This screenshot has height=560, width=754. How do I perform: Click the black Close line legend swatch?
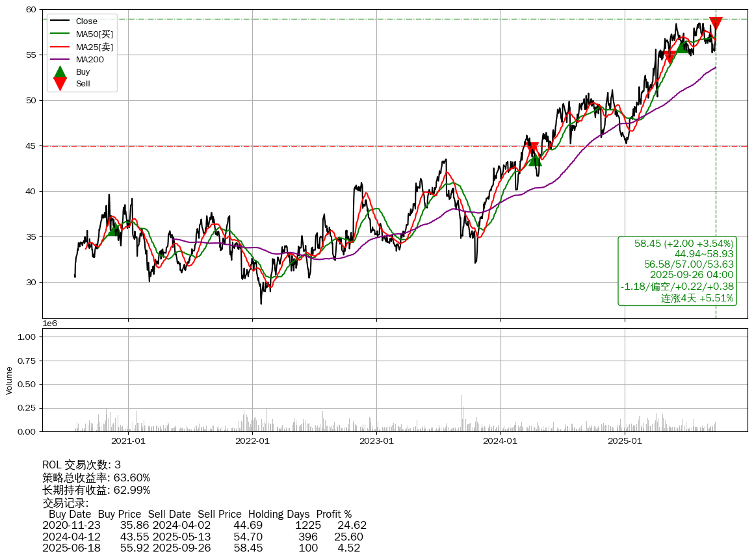coord(60,21)
